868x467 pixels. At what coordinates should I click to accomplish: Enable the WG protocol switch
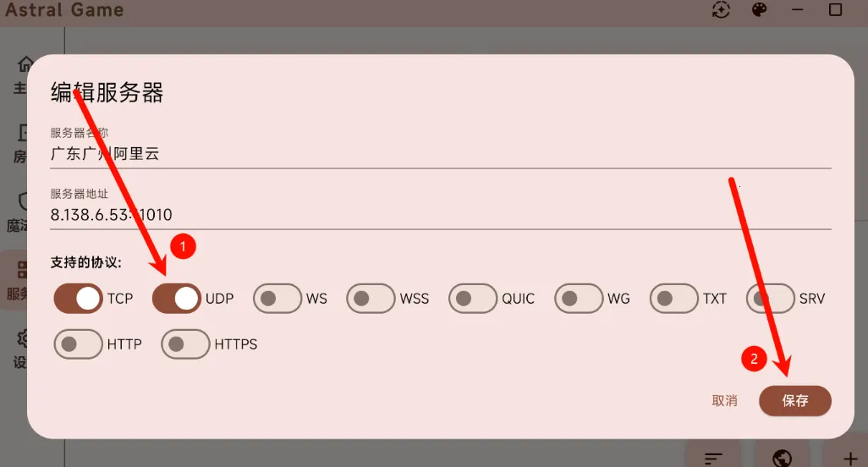click(579, 299)
